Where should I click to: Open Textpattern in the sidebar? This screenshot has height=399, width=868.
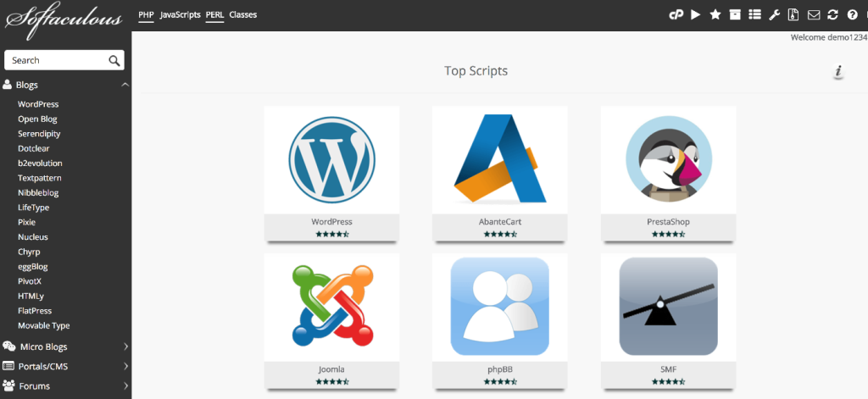(x=40, y=178)
